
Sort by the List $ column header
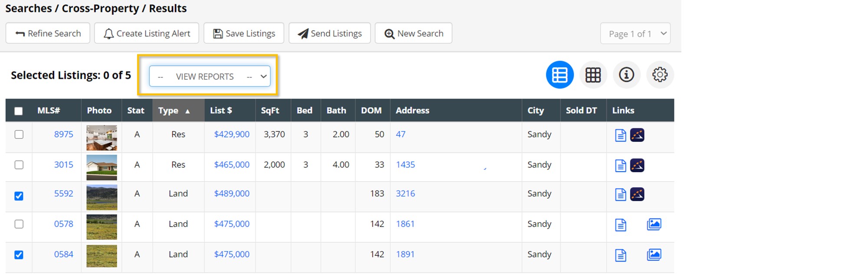[221, 111]
